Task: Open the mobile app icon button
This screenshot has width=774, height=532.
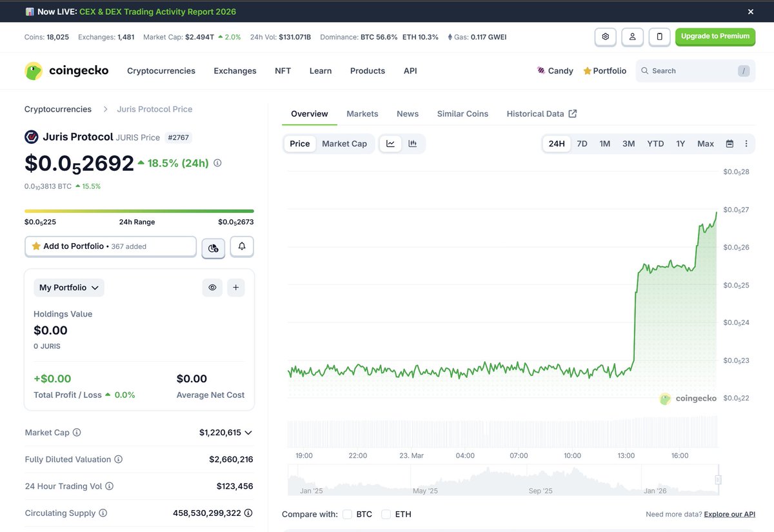Action: pos(659,37)
